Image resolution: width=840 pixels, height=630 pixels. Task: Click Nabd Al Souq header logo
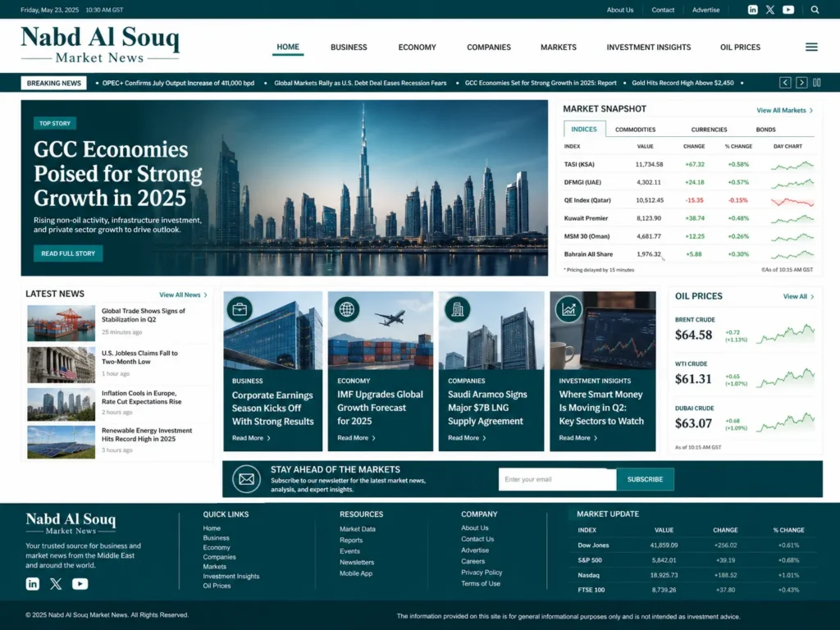click(x=100, y=45)
